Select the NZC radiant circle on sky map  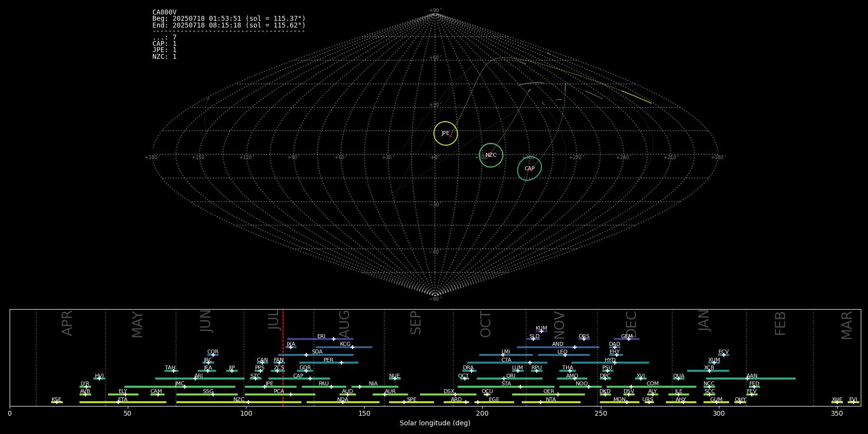pyautogui.click(x=491, y=155)
